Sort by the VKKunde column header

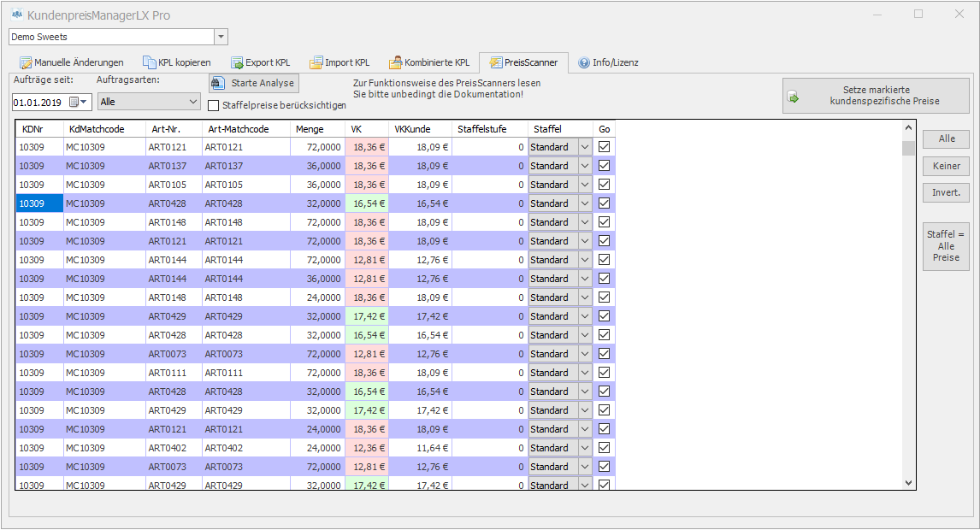pos(411,129)
